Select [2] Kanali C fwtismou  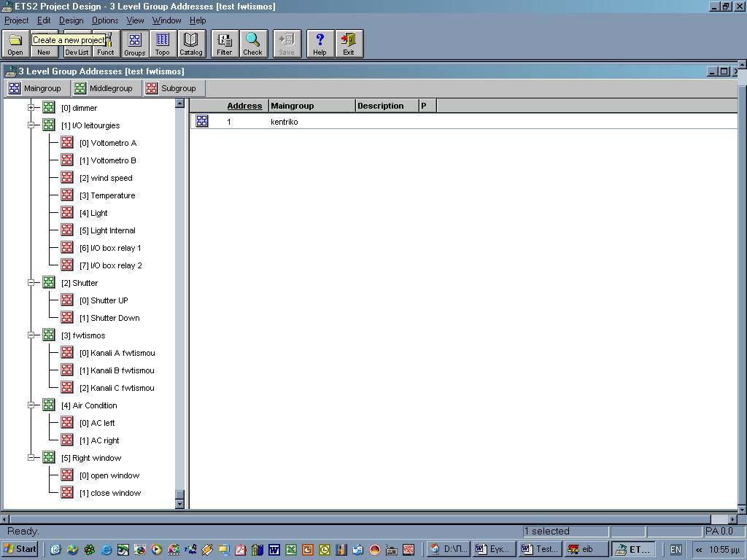(117, 388)
